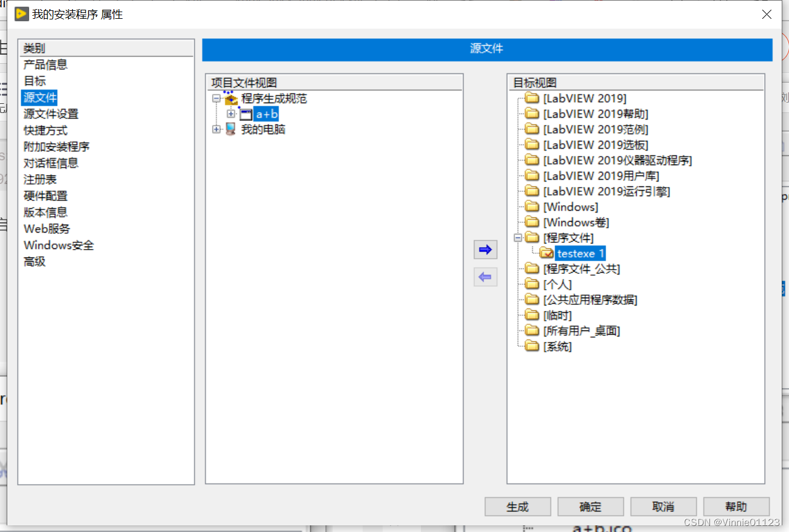Select the '[系统]' folder label

[x=558, y=346]
